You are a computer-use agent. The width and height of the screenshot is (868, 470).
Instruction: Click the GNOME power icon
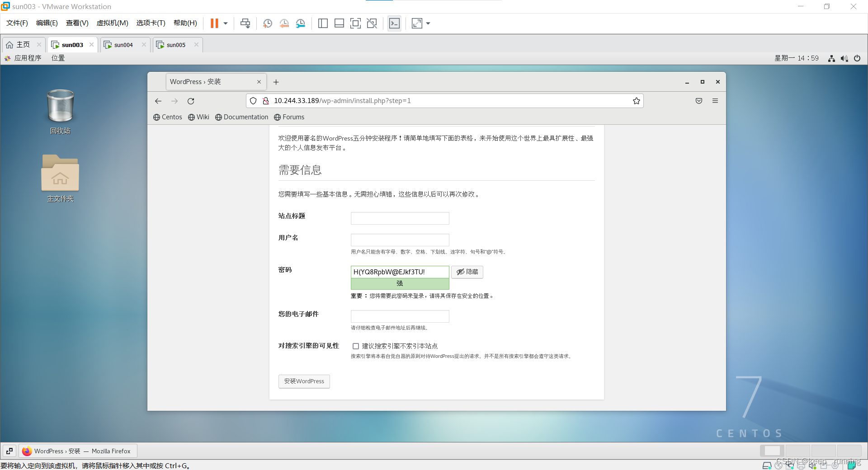coord(857,58)
